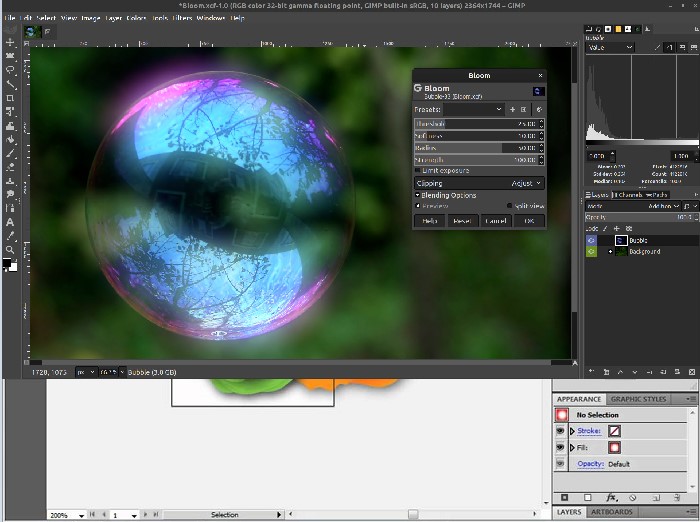The width and height of the screenshot is (700, 522).
Task: Toggle Opacity visibility eye in Appearance panel
Action: click(x=560, y=464)
